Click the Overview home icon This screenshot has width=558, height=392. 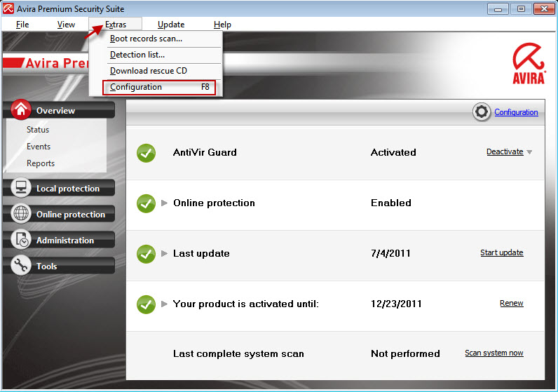coord(20,109)
